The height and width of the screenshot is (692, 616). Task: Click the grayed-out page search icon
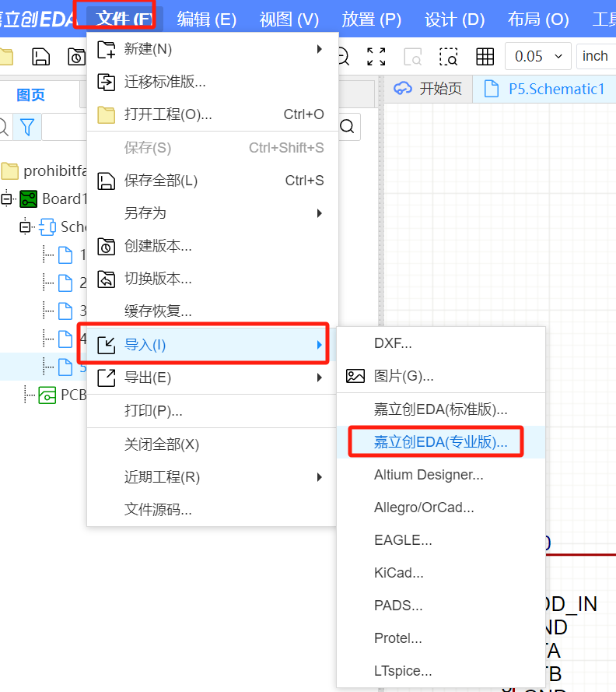pyautogui.click(x=413, y=57)
